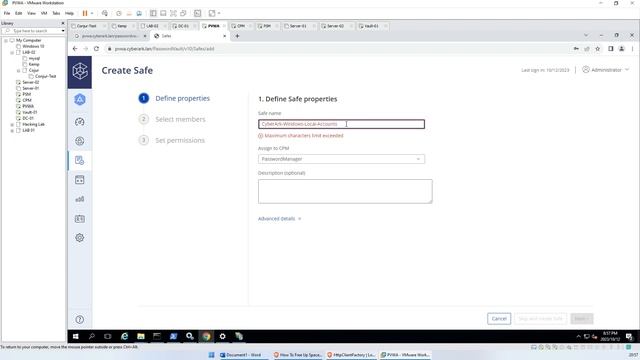
Task: Click the Description text area
Action: click(345, 191)
